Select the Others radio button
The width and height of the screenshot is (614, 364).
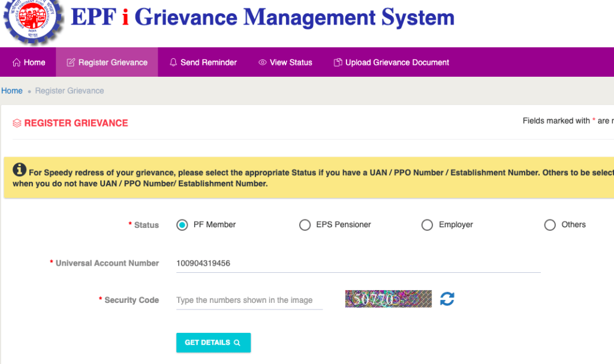(x=550, y=225)
